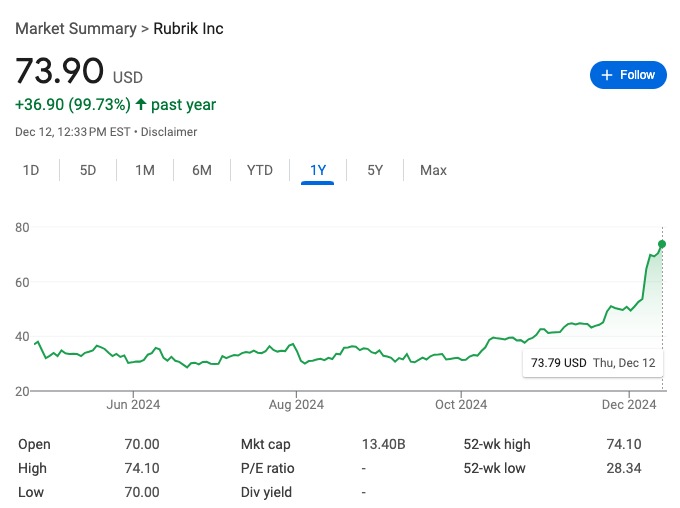
Task: Click the blue Follow button
Action: point(628,75)
